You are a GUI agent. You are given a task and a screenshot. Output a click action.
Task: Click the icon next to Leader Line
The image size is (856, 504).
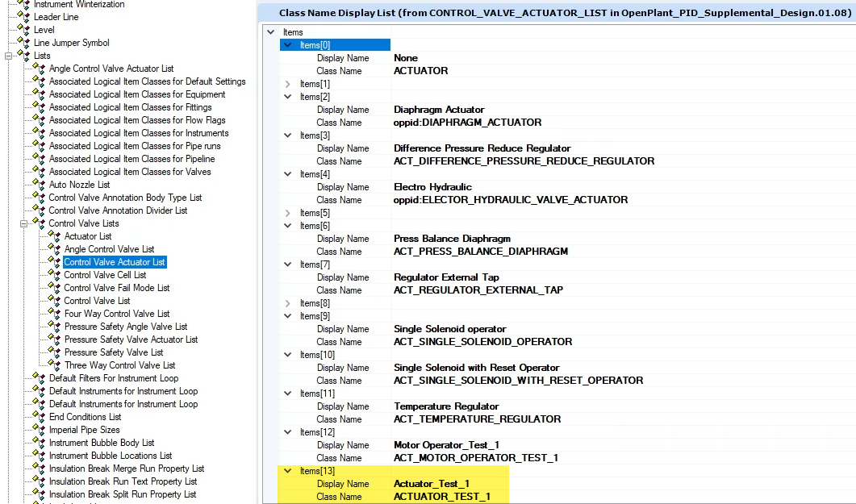[x=23, y=17]
